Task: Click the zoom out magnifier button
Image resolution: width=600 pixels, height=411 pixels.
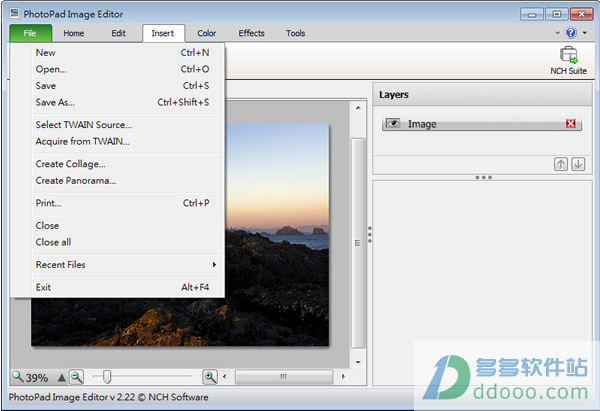Action: 77,377
